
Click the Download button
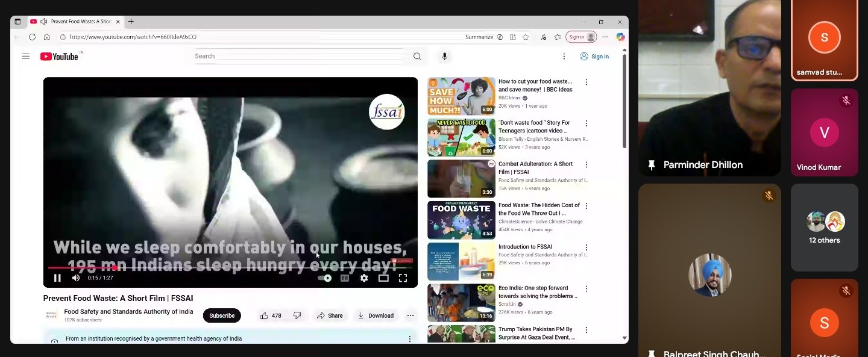[x=376, y=315]
